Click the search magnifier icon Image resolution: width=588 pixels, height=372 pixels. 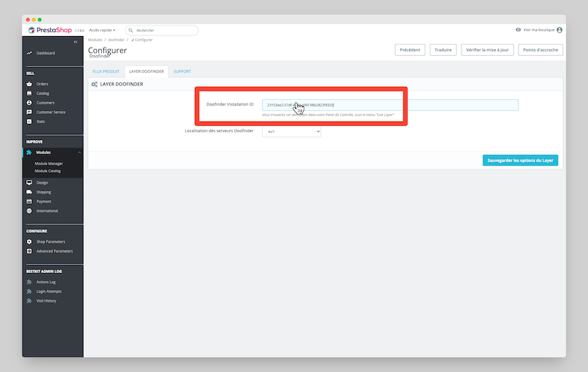[x=131, y=30]
